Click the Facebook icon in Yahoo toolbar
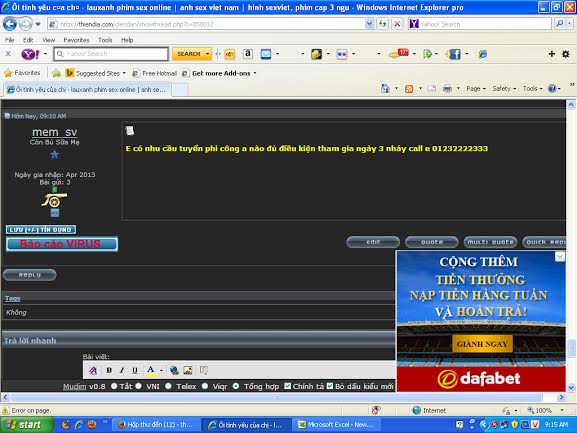 (x=455, y=54)
